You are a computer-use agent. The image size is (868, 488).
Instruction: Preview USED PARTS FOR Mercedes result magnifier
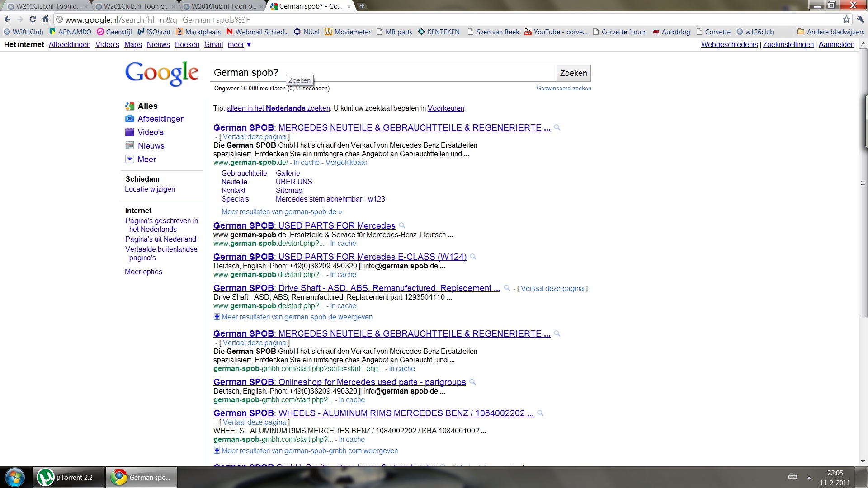pyautogui.click(x=402, y=225)
